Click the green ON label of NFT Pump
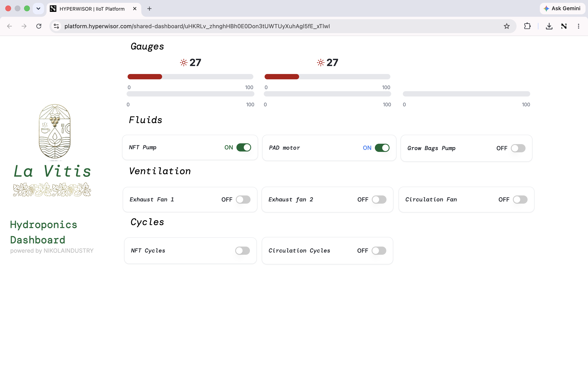The width and height of the screenshot is (588, 368). [x=229, y=147]
